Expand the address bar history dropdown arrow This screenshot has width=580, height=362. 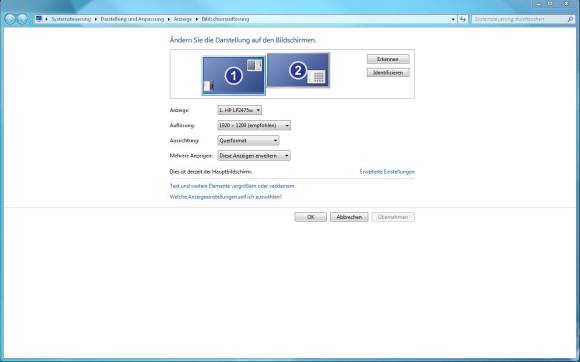pos(453,19)
